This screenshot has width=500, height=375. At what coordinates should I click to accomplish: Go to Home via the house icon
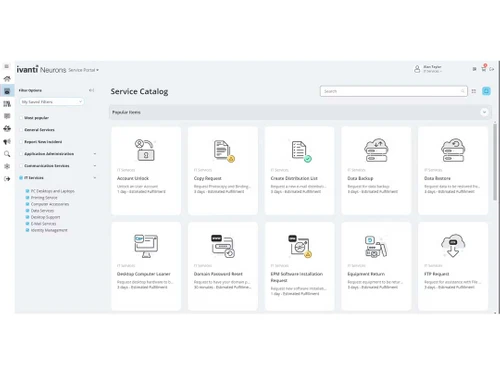coord(7,79)
